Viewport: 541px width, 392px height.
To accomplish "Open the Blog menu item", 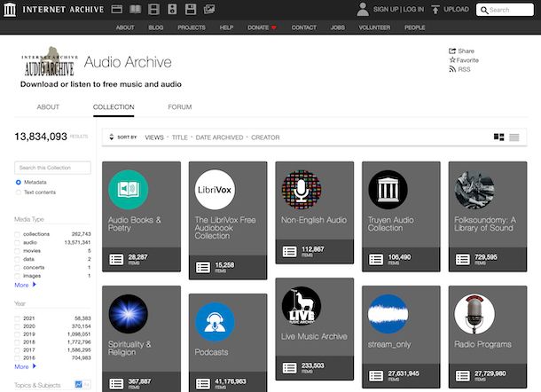I will click(x=155, y=27).
